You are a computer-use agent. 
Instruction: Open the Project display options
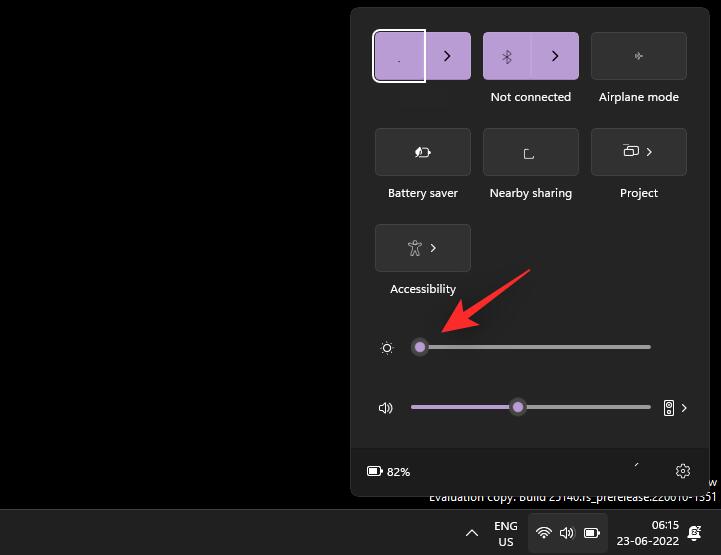click(638, 152)
